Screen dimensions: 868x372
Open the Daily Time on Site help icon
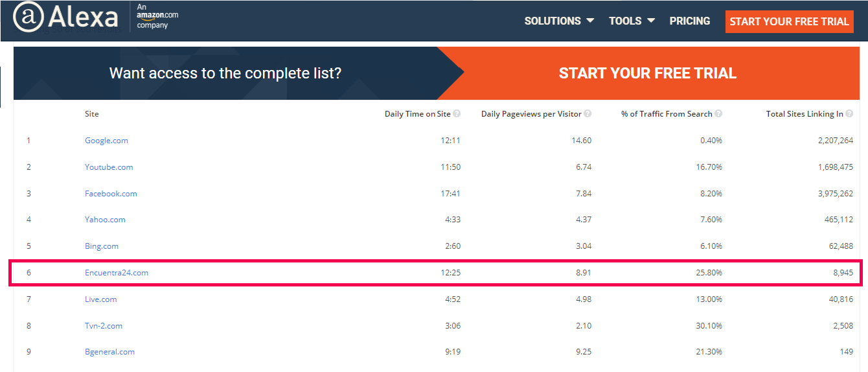click(x=457, y=114)
